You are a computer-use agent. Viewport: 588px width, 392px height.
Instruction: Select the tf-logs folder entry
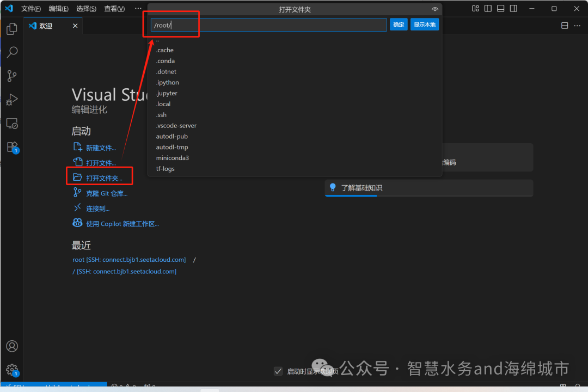click(295, 169)
